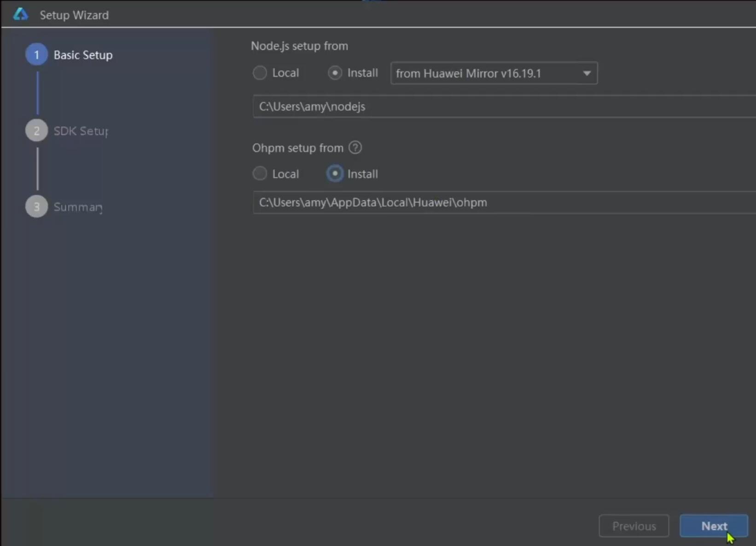
Task: Click the DevEco Studio logo icon
Action: pyautogui.click(x=20, y=14)
